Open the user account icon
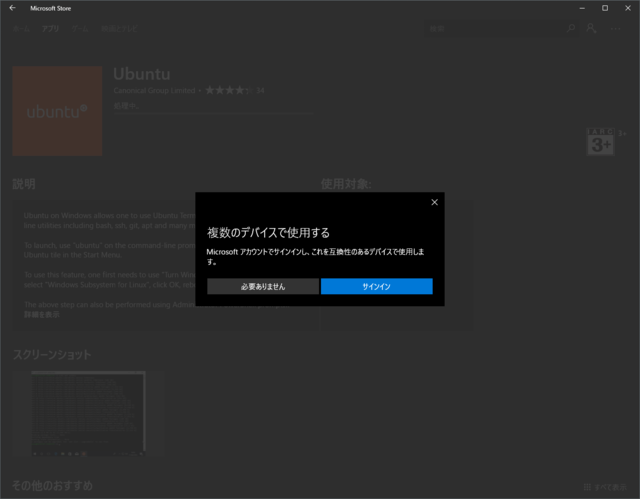Viewport: 640px width, 499px height. pyautogui.click(x=591, y=28)
